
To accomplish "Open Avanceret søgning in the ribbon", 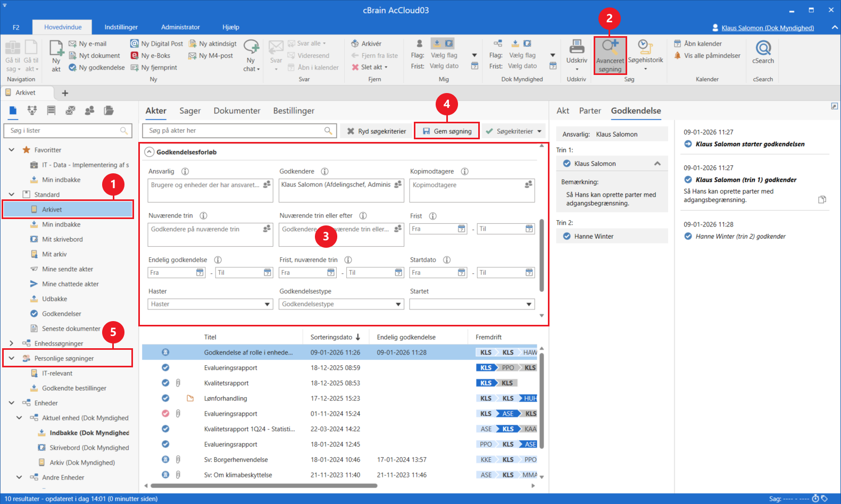I will click(610, 55).
